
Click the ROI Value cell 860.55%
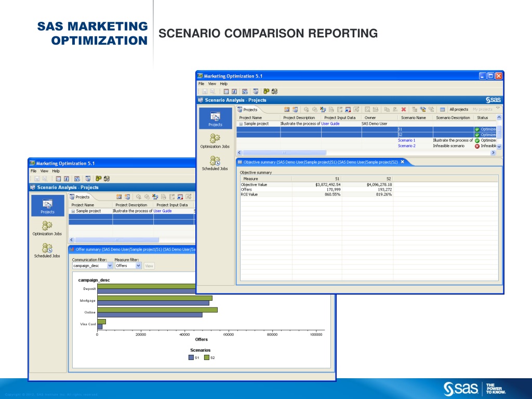click(x=332, y=194)
